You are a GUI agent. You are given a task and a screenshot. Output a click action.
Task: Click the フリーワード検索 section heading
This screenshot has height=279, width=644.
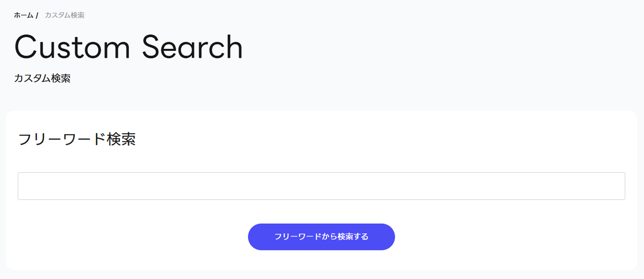click(x=77, y=139)
